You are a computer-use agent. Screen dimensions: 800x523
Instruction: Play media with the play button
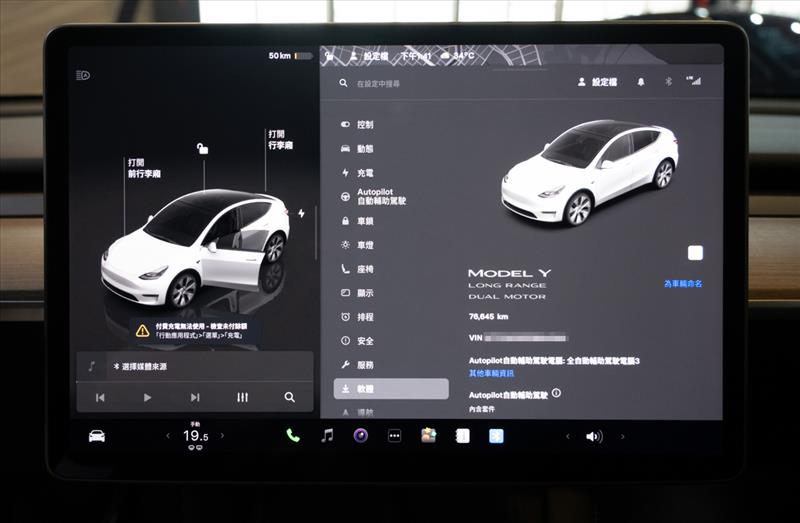coord(147,397)
